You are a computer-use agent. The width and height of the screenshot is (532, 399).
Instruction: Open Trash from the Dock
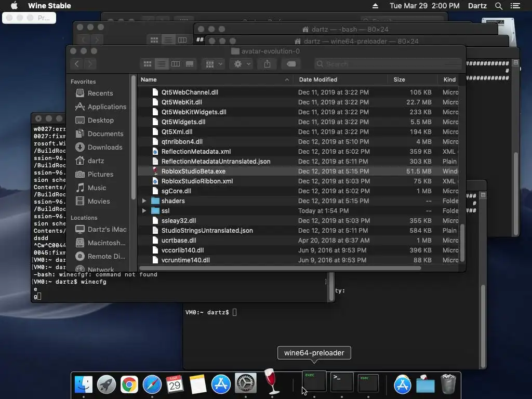[448, 384]
